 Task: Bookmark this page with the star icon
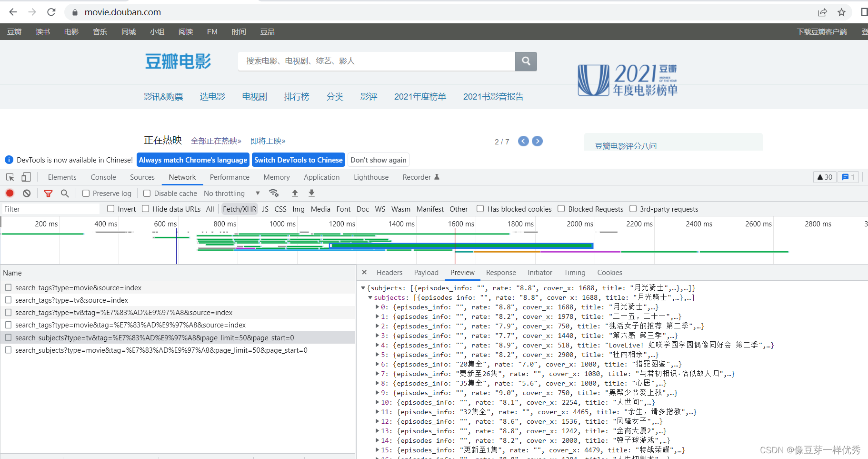coord(841,12)
